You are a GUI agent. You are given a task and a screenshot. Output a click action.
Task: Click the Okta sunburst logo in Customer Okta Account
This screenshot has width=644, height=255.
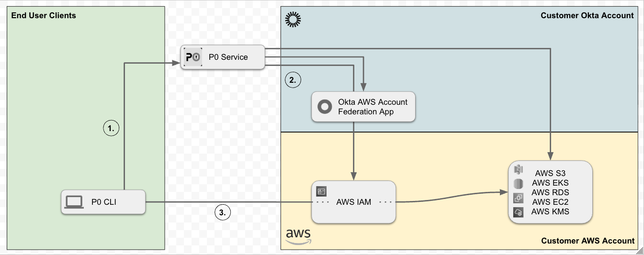293,19
